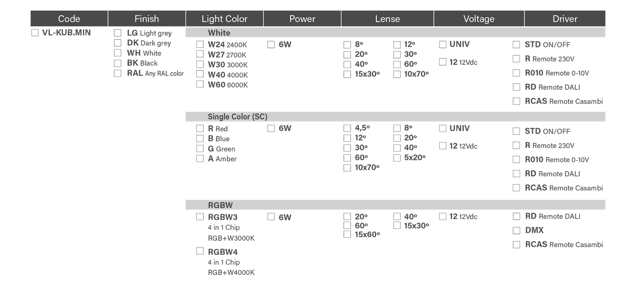644x283 pixels.
Task: Enable the DMX driver checkbox
Action: (x=516, y=230)
